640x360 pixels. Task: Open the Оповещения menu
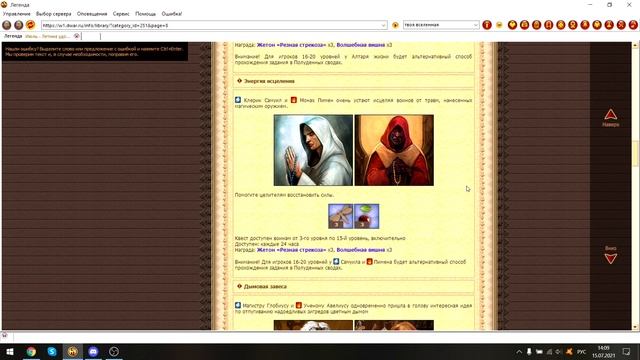pyautogui.click(x=92, y=14)
